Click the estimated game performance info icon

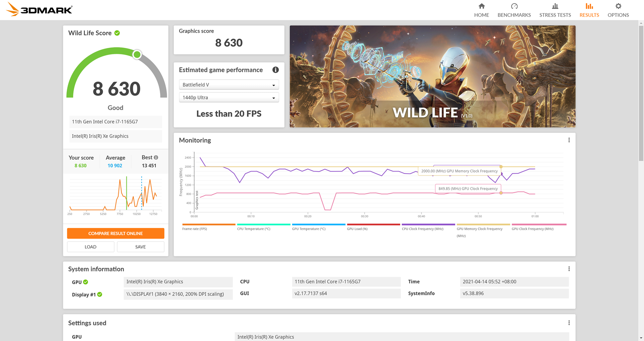tap(276, 70)
